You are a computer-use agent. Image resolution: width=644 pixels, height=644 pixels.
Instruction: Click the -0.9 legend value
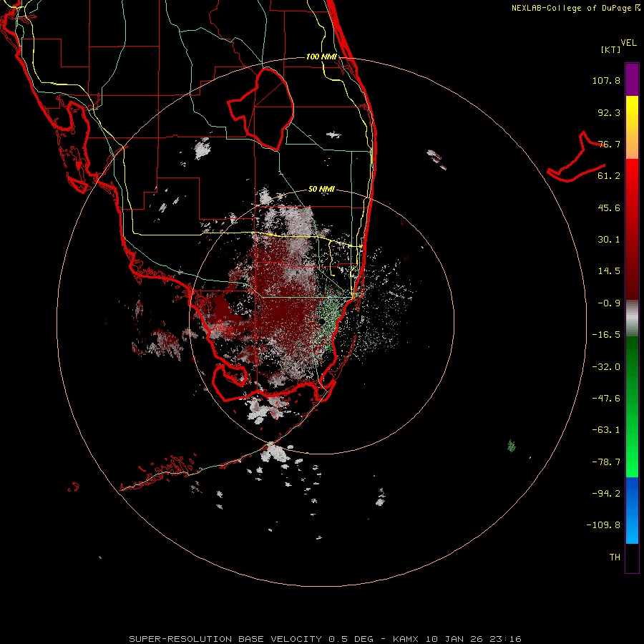tap(609, 303)
